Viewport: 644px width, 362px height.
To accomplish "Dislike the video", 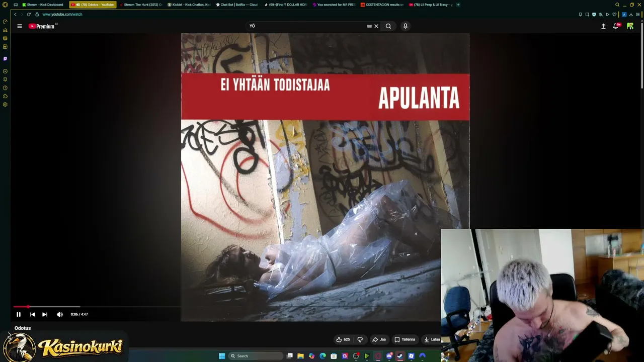I will (x=360, y=339).
